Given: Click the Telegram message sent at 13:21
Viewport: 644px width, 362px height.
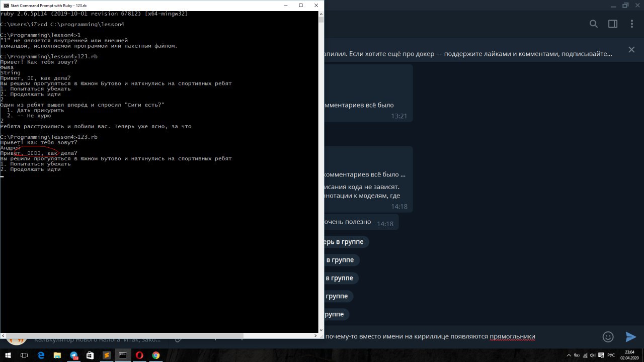Looking at the screenshot, I should [368, 93].
